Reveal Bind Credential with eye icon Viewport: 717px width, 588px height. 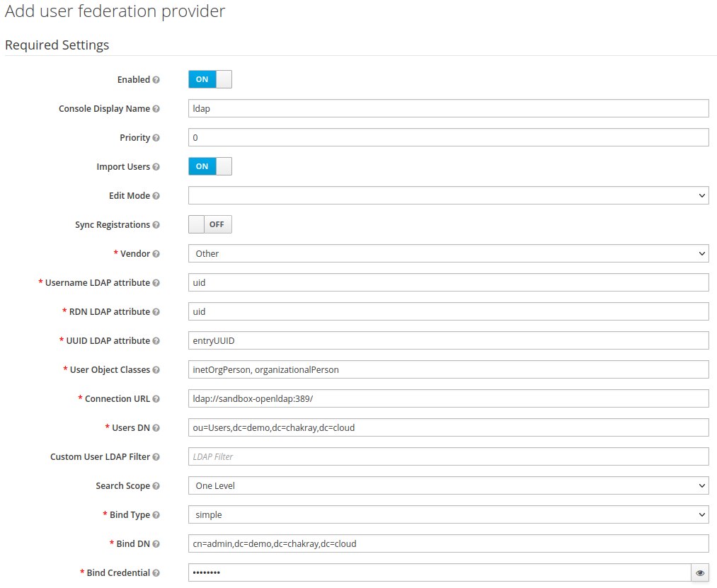point(700,573)
